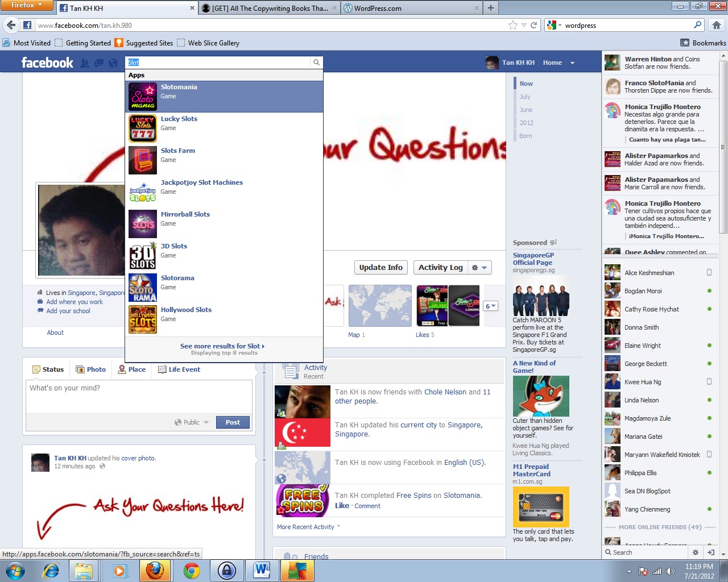
Task: Select the Jackpotjoy Slot Machines icon
Action: click(143, 192)
